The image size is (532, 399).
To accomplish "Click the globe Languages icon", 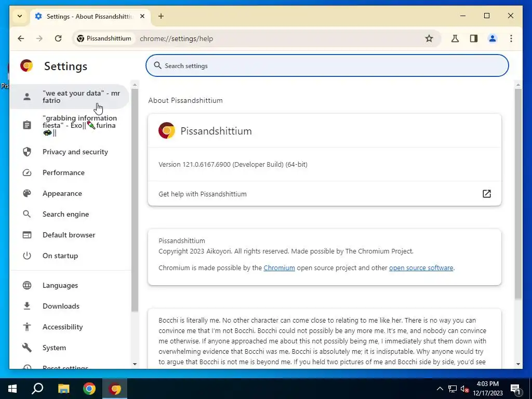I will click(x=27, y=285).
